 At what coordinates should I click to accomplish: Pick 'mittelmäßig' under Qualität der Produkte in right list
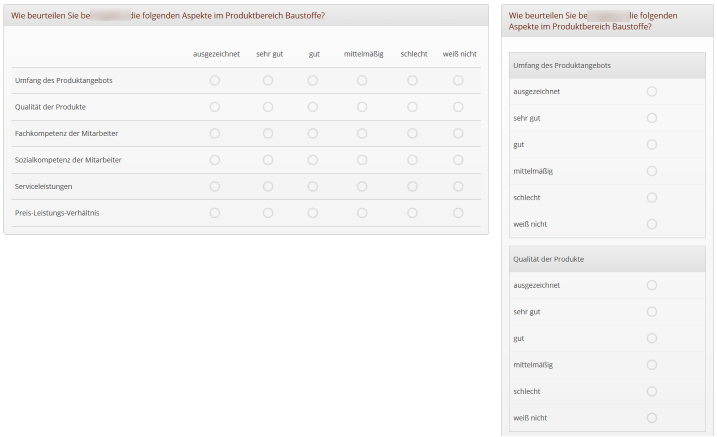[652, 365]
